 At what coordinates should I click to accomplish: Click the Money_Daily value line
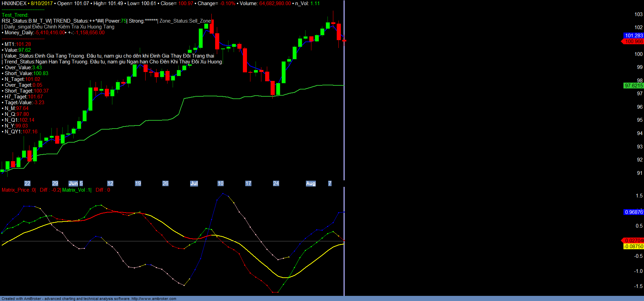coord(53,33)
